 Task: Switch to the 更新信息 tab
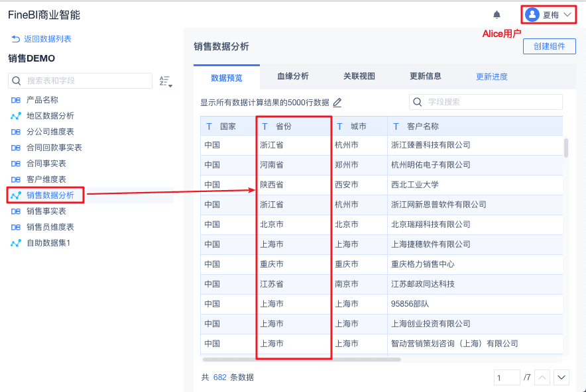point(426,76)
